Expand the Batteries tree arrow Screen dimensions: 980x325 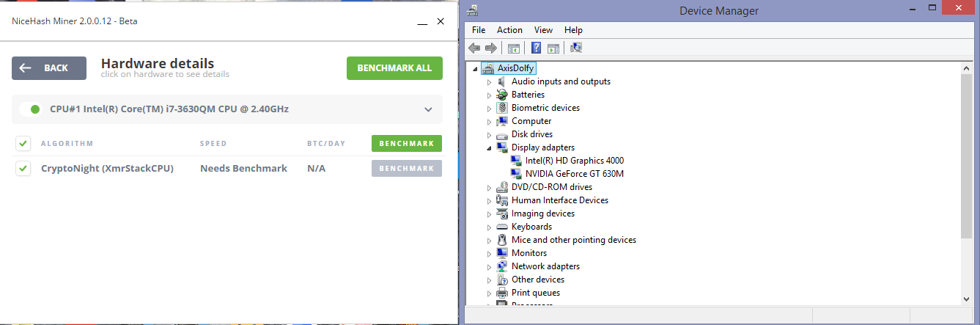(490, 95)
